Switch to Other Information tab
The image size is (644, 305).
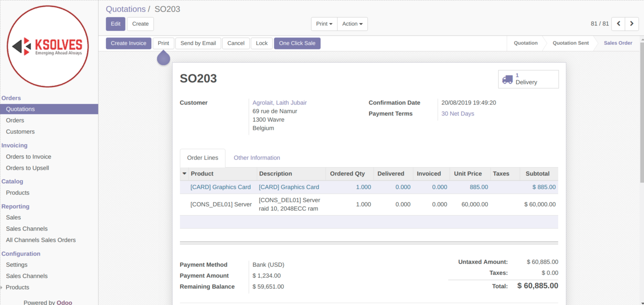tap(257, 158)
